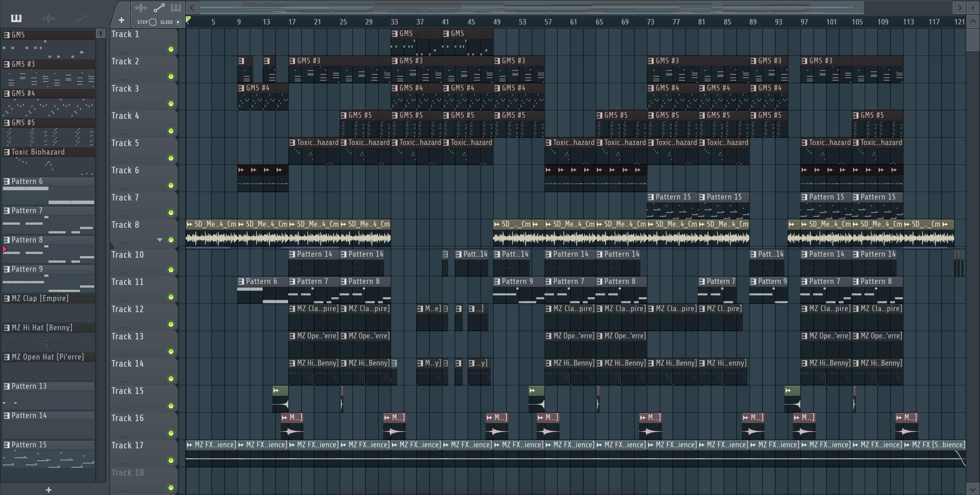Click the playlist vertical scrollbar thumb
Screen dimensions: 980x495
point(973,40)
